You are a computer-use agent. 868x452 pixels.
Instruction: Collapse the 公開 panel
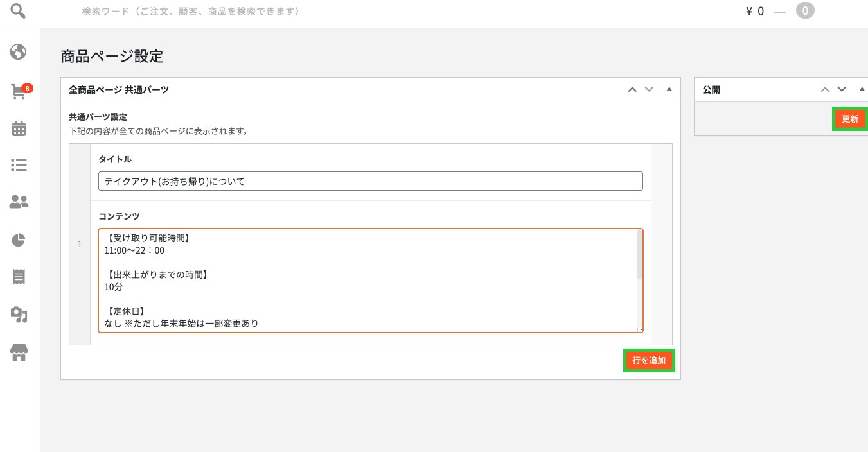pyautogui.click(x=862, y=89)
